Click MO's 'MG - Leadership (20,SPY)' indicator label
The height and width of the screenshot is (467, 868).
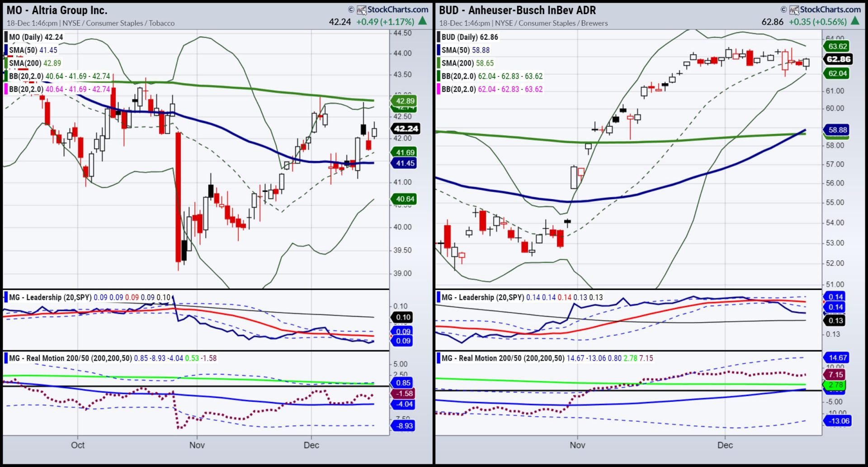pos(50,297)
